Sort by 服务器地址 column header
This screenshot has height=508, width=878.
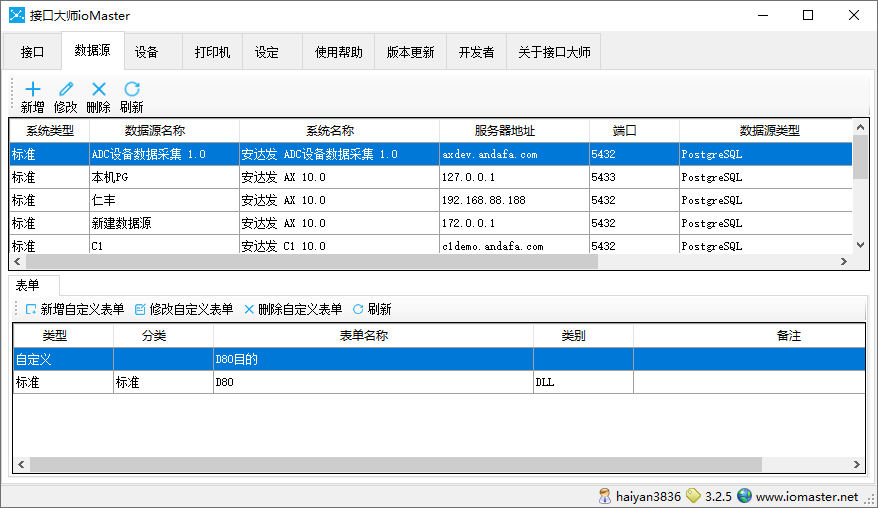coord(504,131)
